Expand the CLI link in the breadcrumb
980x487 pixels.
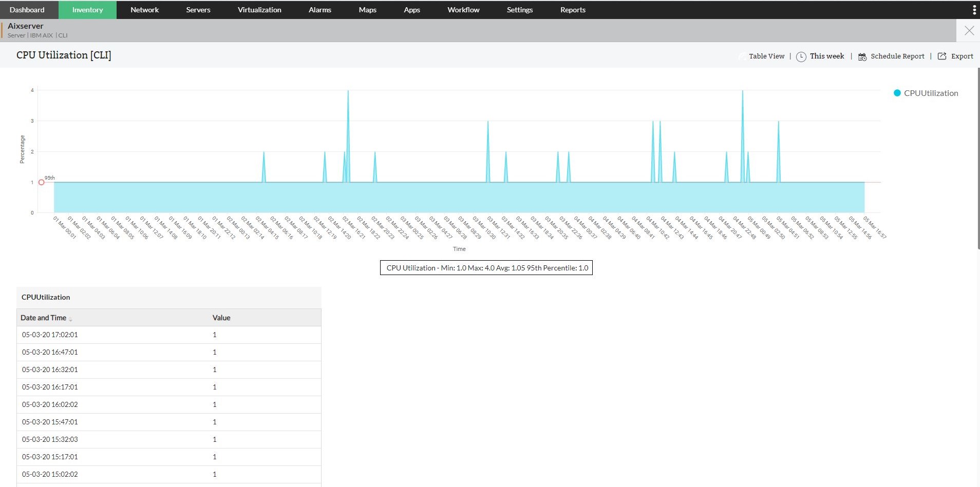(63, 35)
